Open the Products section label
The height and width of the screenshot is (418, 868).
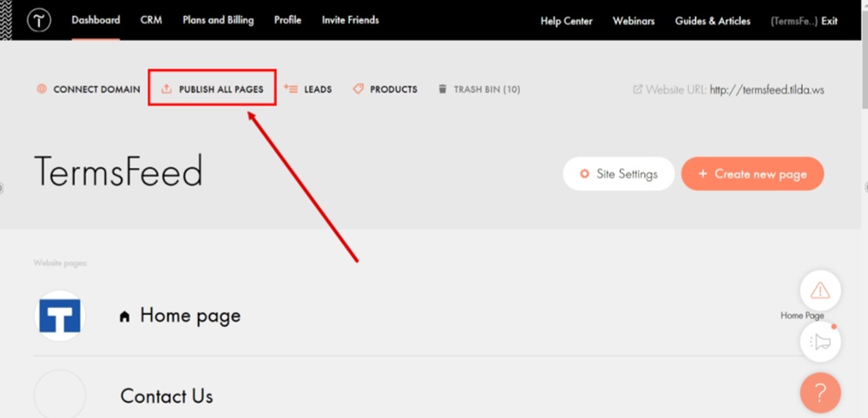click(393, 89)
